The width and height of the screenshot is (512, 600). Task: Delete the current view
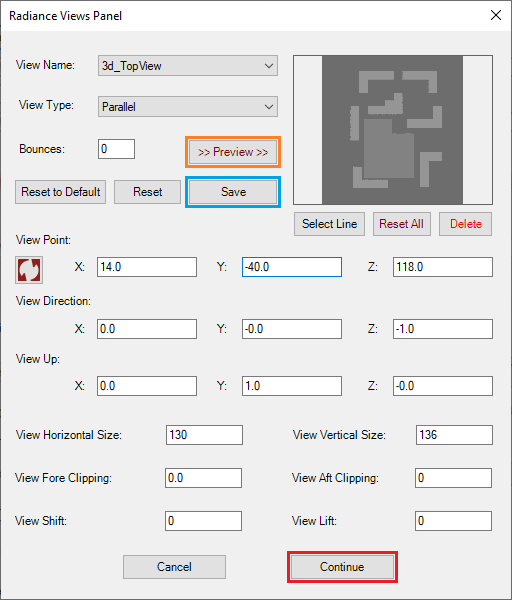click(466, 224)
